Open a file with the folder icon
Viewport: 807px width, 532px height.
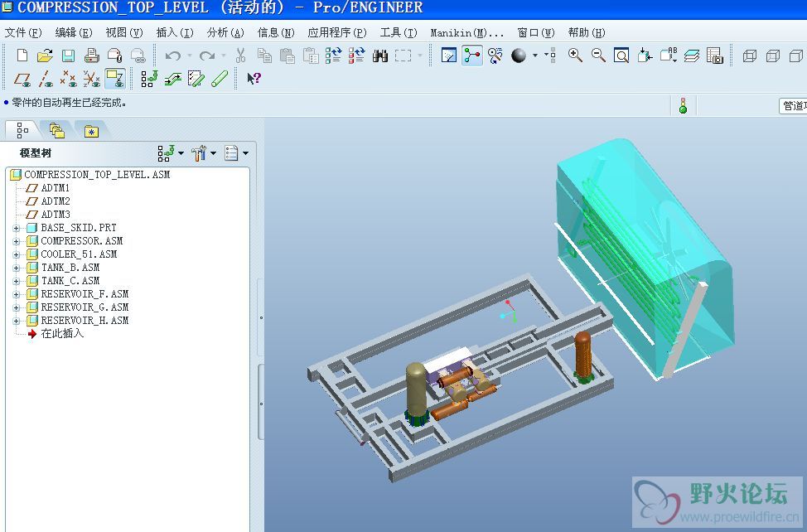(x=45, y=55)
